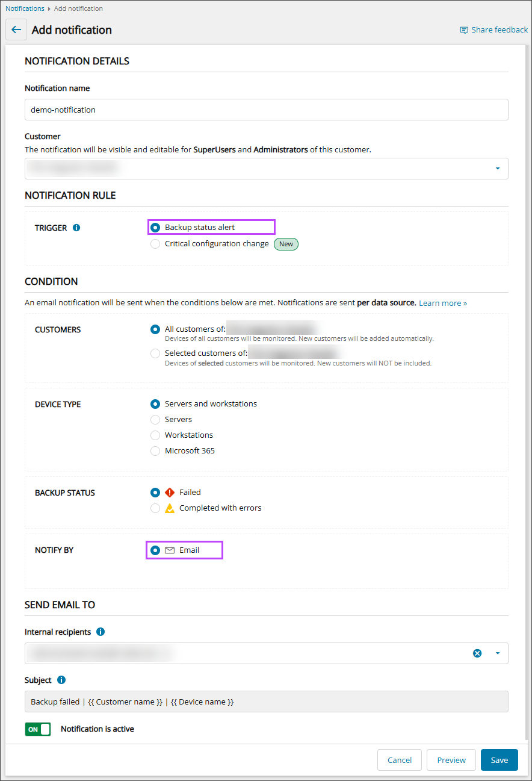Click the red Failed status icon
Image resolution: width=532 pixels, height=781 pixels.
tap(170, 492)
